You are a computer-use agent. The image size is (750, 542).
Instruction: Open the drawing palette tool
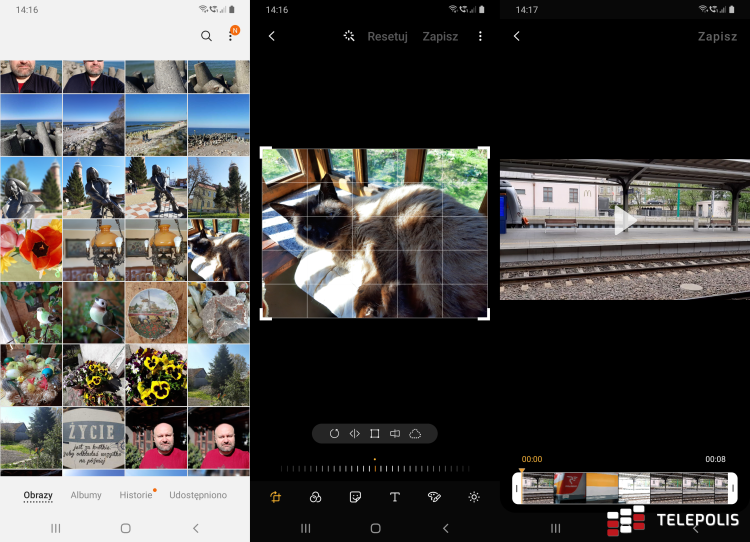click(x=434, y=497)
